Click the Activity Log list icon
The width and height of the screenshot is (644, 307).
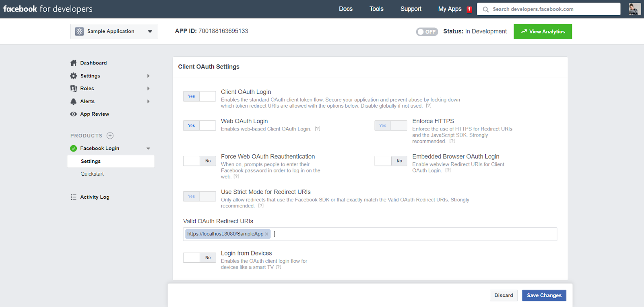point(73,197)
